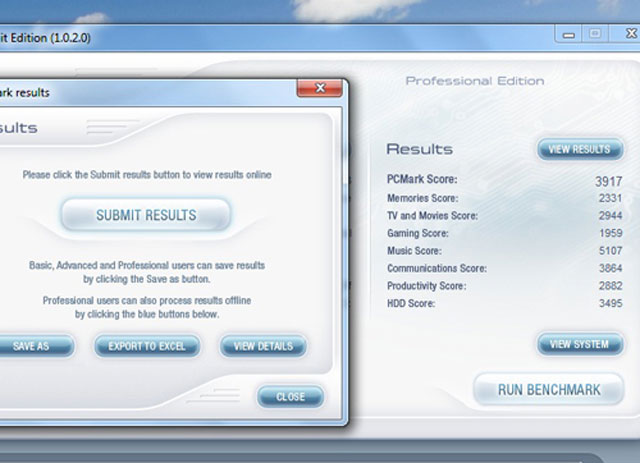Click the Gaming Score label
The width and height of the screenshot is (640, 463).
pyautogui.click(x=418, y=233)
